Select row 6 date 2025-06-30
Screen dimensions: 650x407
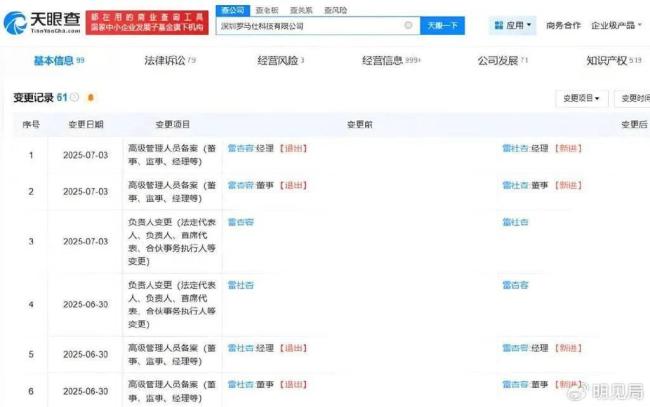pyautogui.click(x=85, y=391)
